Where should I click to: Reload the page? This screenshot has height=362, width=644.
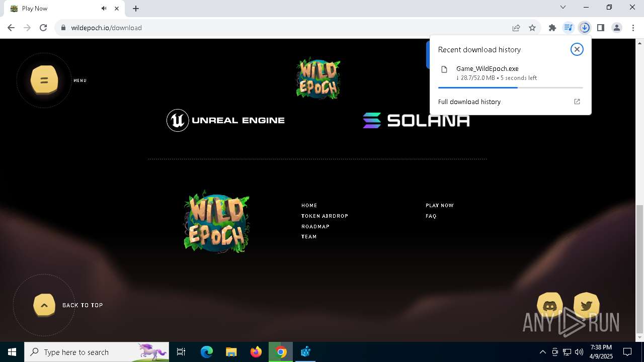[x=43, y=28]
